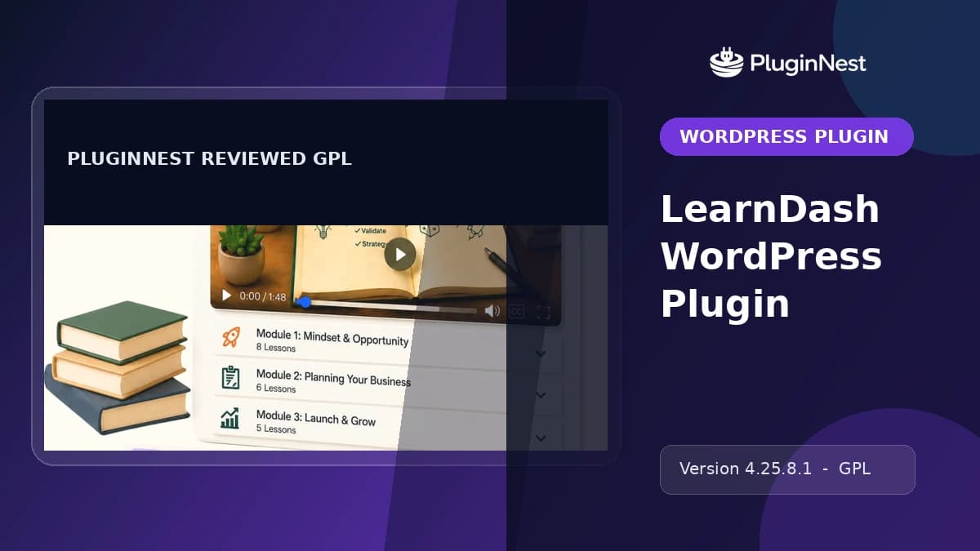This screenshot has width=980, height=551.
Task: Click the checklist icon for Module 2
Action: point(230,377)
